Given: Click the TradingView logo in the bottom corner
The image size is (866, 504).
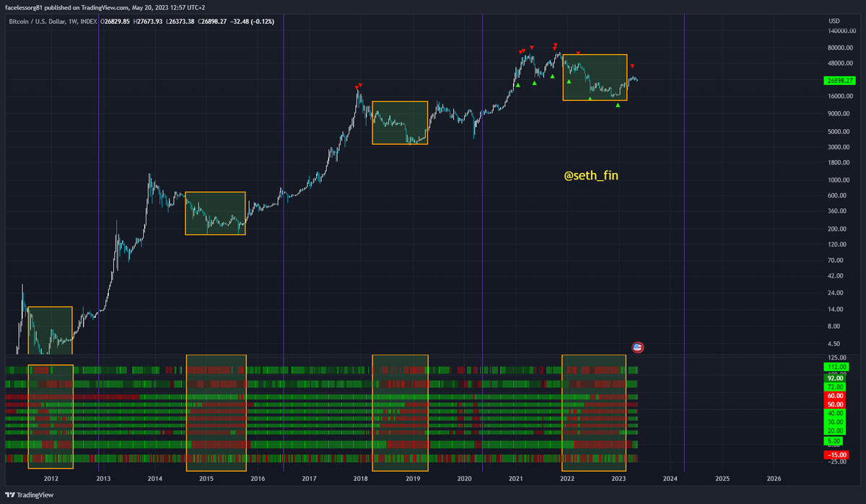Looking at the screenshot, I should [30, 496].
